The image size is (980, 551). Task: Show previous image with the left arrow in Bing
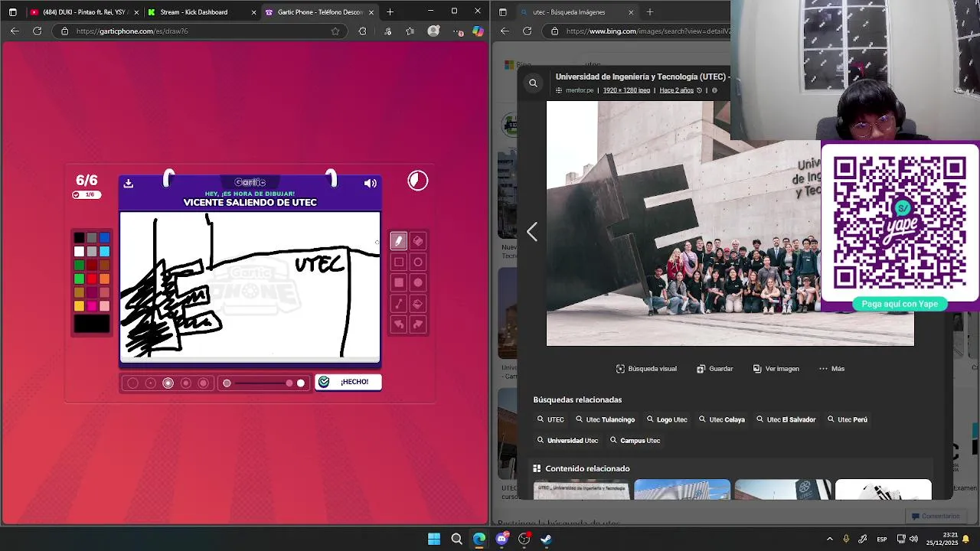click(532, 232)
